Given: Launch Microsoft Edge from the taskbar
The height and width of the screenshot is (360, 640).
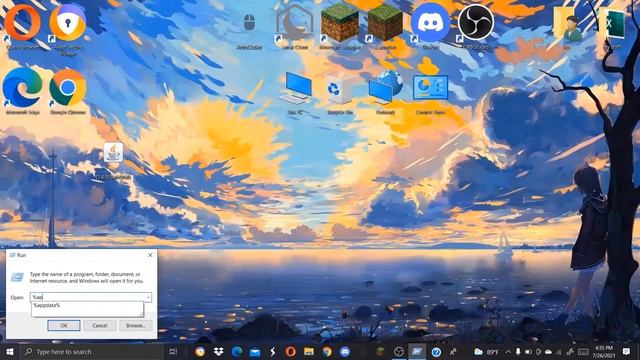Looking at the screenshot, I should click(x=237, y=351).
